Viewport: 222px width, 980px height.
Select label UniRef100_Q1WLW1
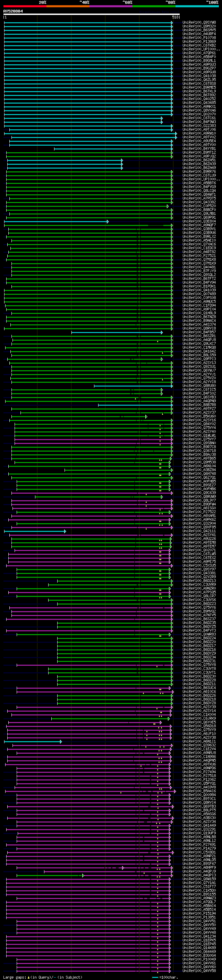pos(199,436)
